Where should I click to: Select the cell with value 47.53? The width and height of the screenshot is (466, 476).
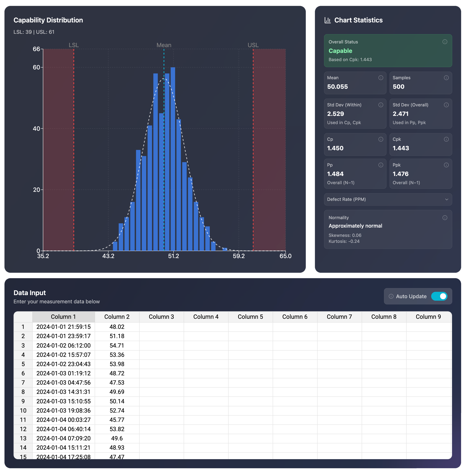117,383
